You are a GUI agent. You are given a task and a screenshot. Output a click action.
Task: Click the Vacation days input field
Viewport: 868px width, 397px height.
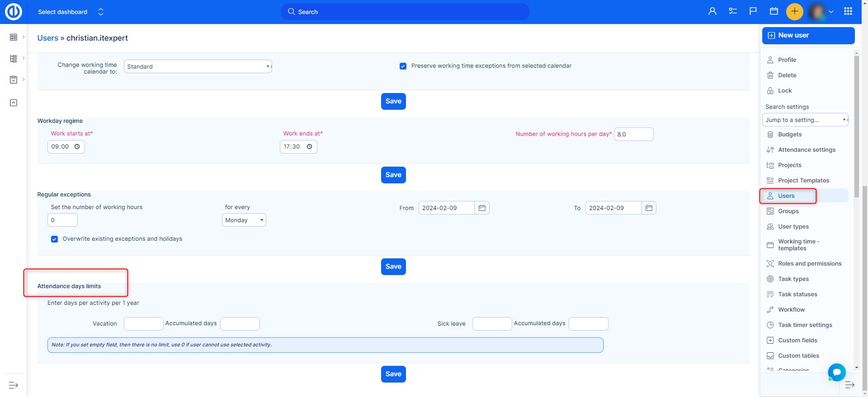[143, 324]
